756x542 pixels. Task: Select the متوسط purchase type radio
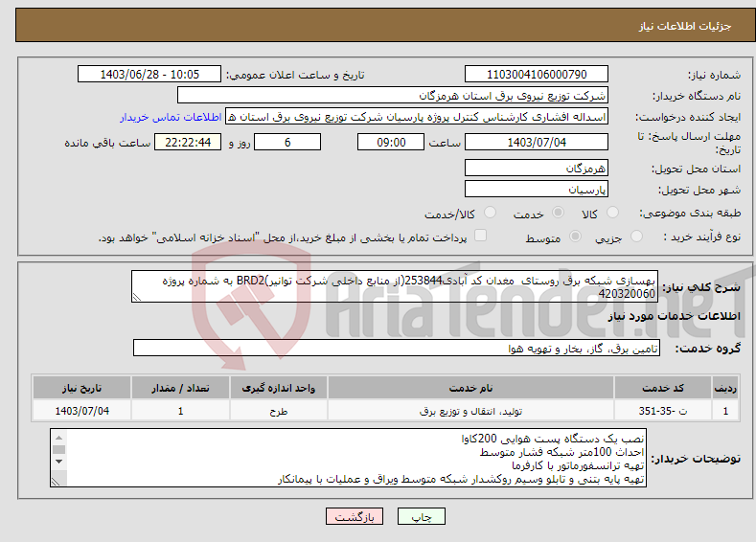click(x=575, y=237)
